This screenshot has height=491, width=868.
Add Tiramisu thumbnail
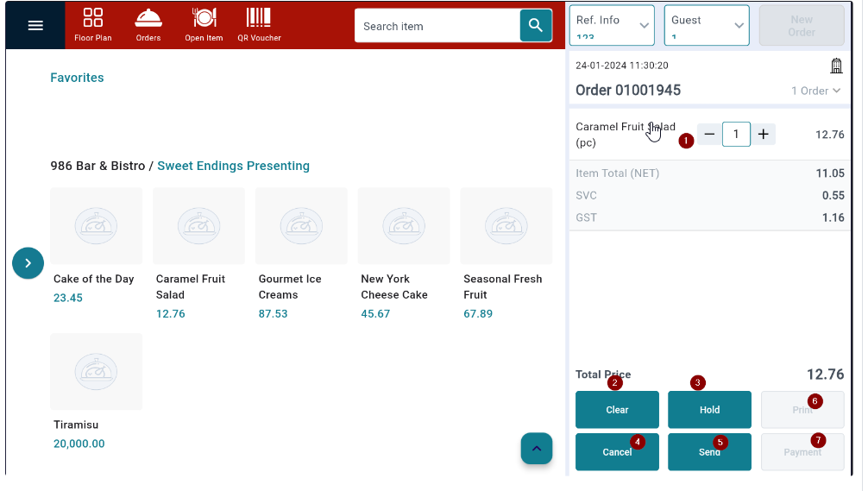pyautogui.click(x=97, y=371)
